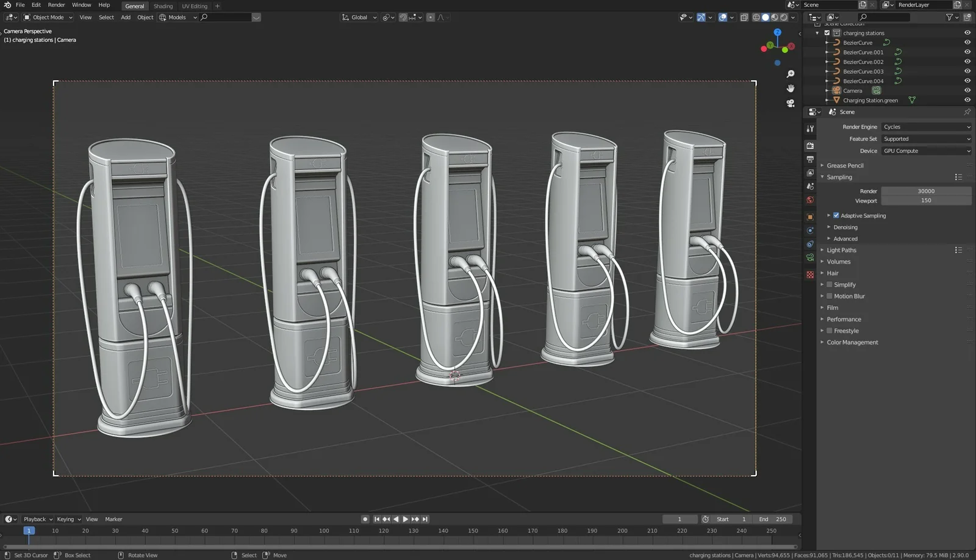Click the Device GPU Compute selector
976x560 pixels.
click(x=926, y=151)
